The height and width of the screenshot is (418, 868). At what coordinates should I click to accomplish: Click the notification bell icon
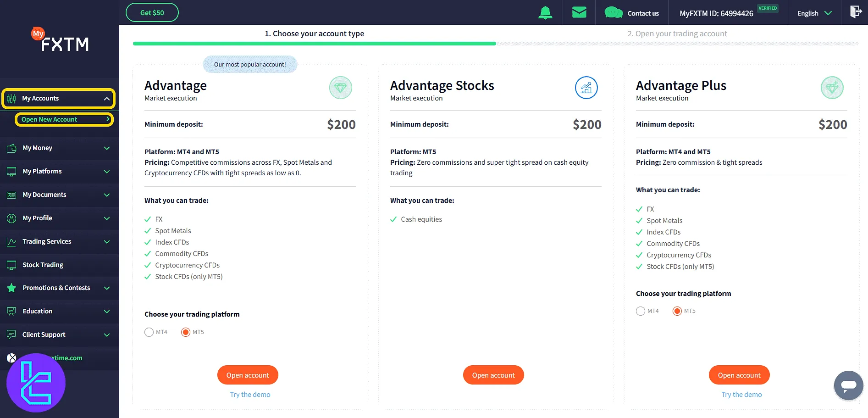coord(545,13)
